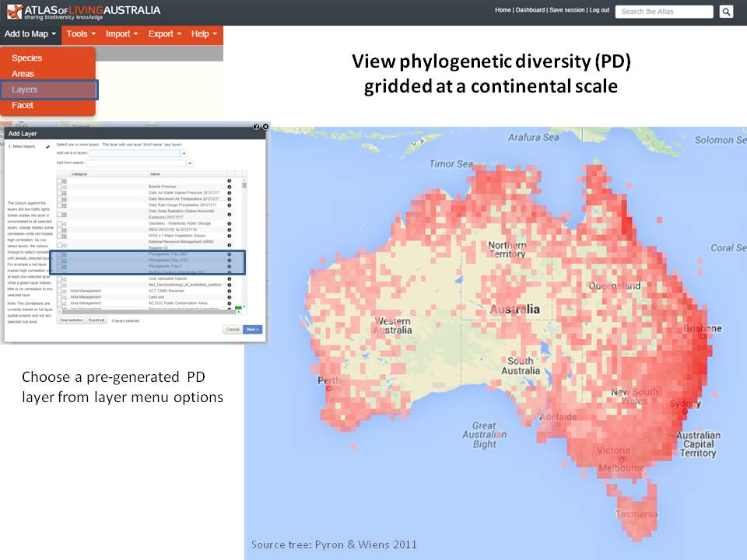This screenshot has width=747, height=560.
Task: Select Layers in Add to Map menu
Action: pyautogui.click(x=25, y=89)
